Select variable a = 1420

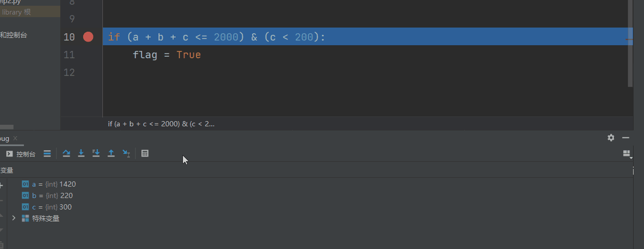pyautogui.click(x=54, y=184)
